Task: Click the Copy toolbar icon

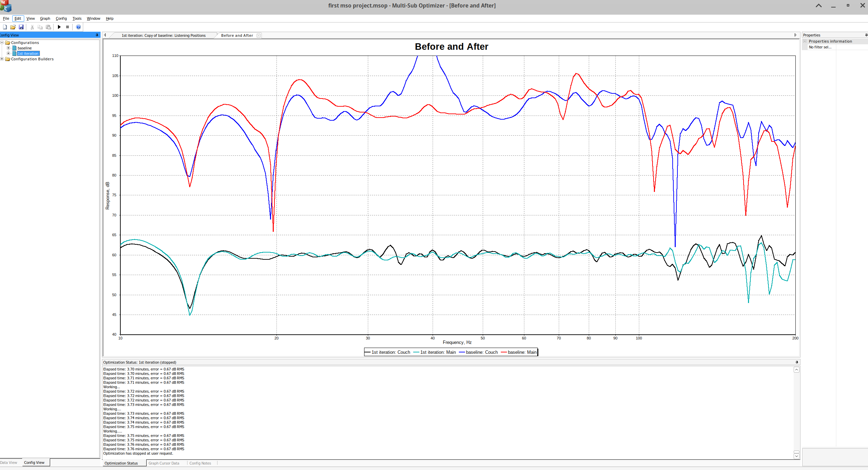Action: [x=40, y=27]
